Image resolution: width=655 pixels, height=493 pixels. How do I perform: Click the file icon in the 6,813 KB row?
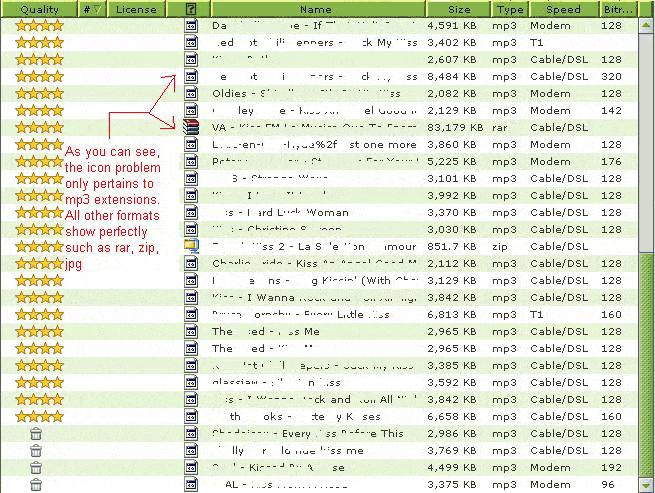tap(191, 313)
